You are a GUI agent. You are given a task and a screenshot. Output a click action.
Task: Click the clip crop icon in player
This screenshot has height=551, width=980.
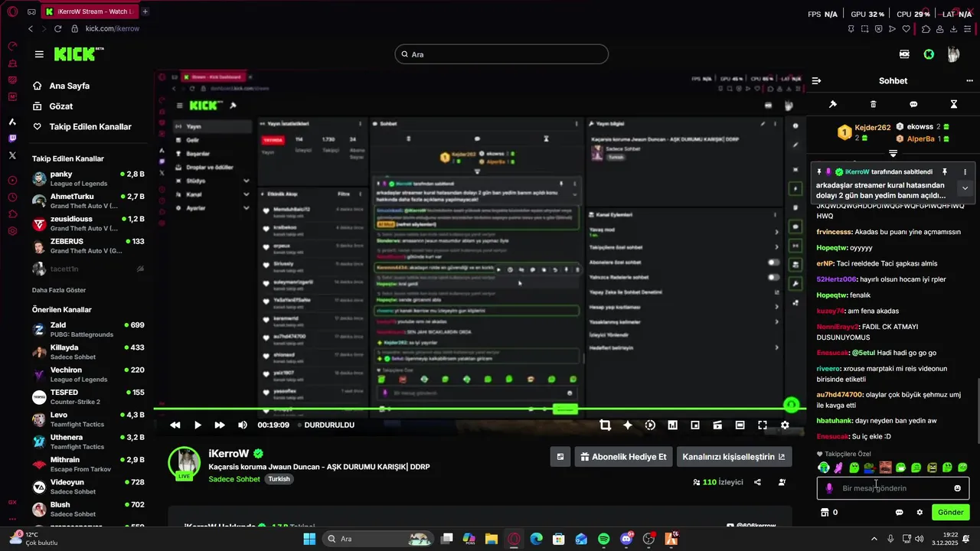point(605,425)
